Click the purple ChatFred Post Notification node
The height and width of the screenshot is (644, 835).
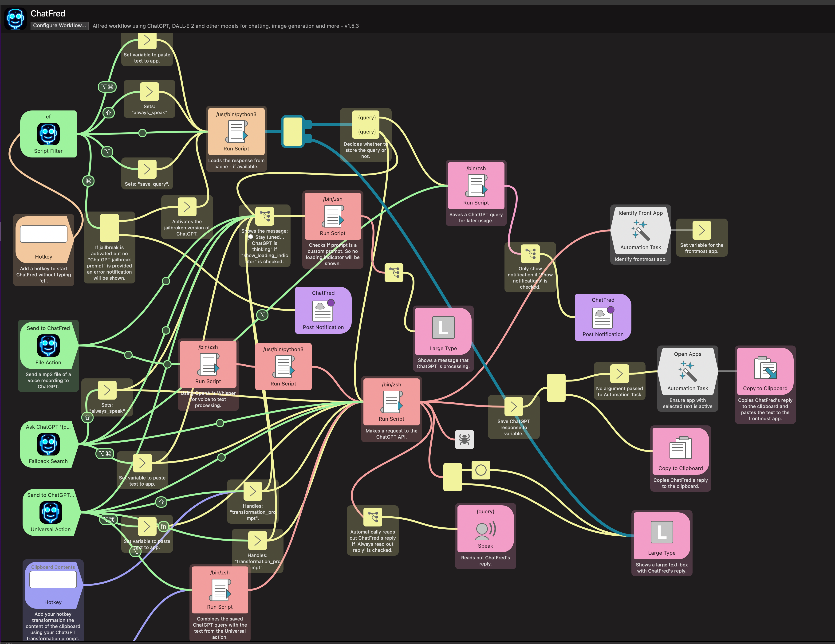(x=323, y=310)
